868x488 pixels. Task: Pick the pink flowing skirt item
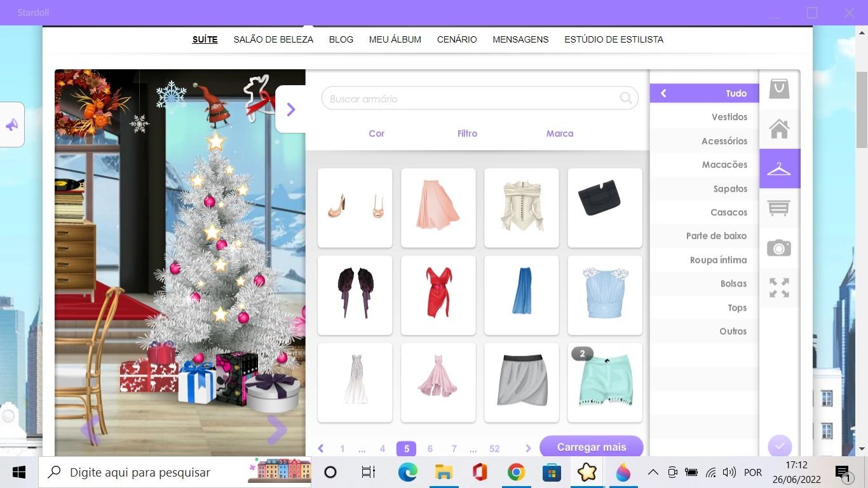tap(438, 208)
